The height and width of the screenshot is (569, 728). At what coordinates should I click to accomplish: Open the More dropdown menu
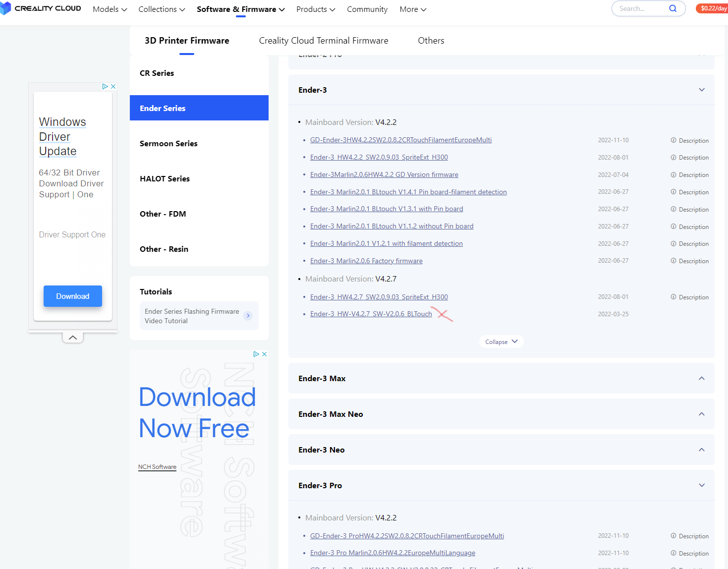click(413, 9)
